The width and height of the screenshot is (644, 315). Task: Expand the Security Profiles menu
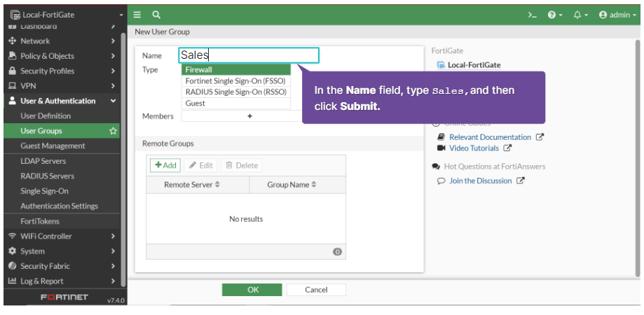tap(62, 71)
